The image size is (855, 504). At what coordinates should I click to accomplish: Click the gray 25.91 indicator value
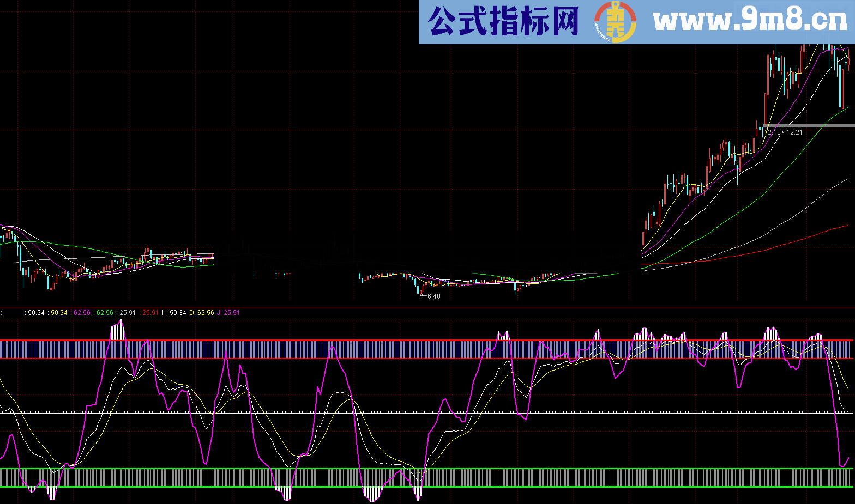click(x=127, y=313)
